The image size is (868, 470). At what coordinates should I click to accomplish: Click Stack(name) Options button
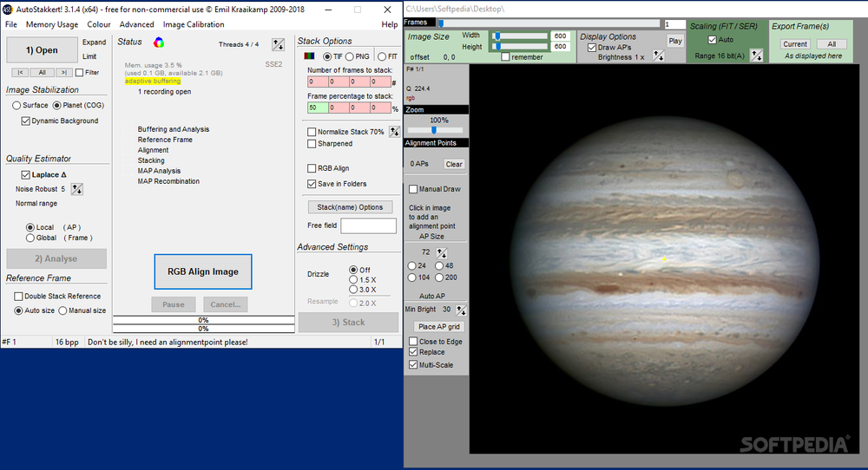pos(350,207)
